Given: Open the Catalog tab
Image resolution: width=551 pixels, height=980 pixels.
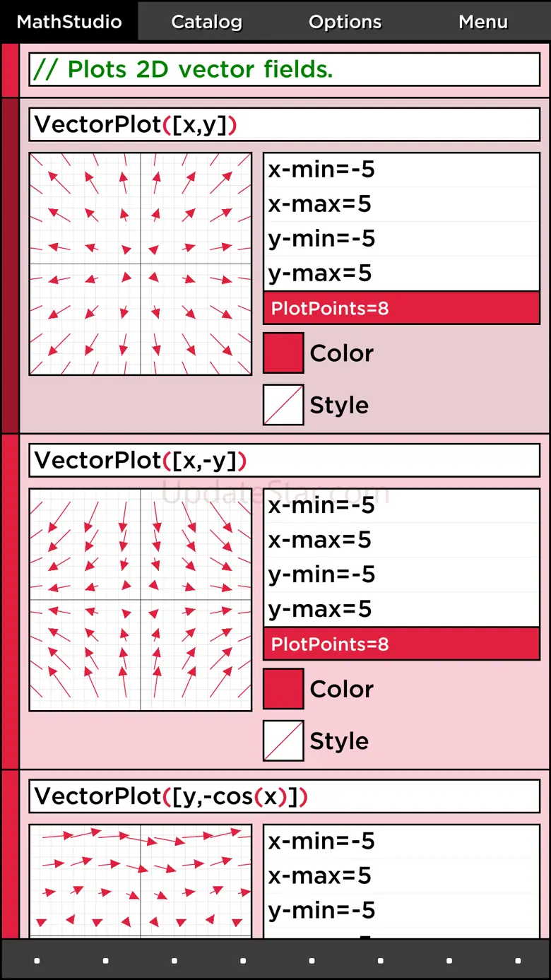Looking at the screenshot, I should 206,22.
